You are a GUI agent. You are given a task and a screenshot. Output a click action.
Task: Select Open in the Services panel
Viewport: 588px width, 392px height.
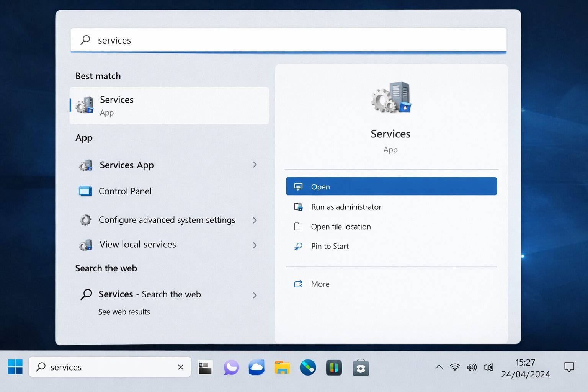pyautogui.click(x=391, y=186)
